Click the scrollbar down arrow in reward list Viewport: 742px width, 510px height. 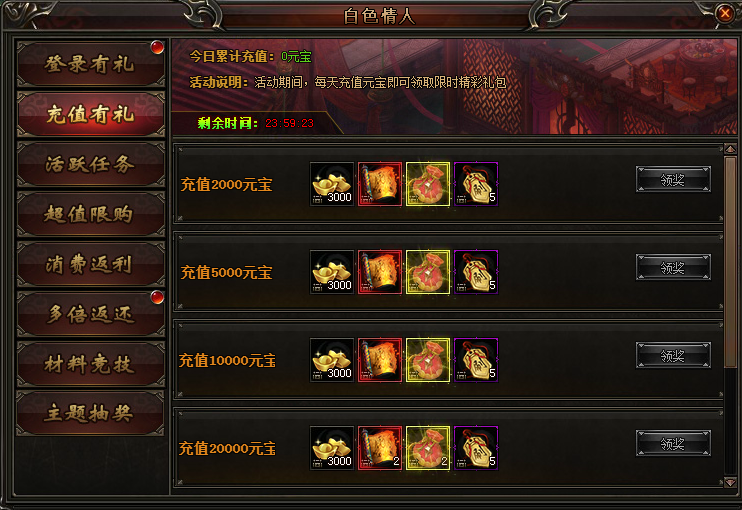(x=730, y=483)
